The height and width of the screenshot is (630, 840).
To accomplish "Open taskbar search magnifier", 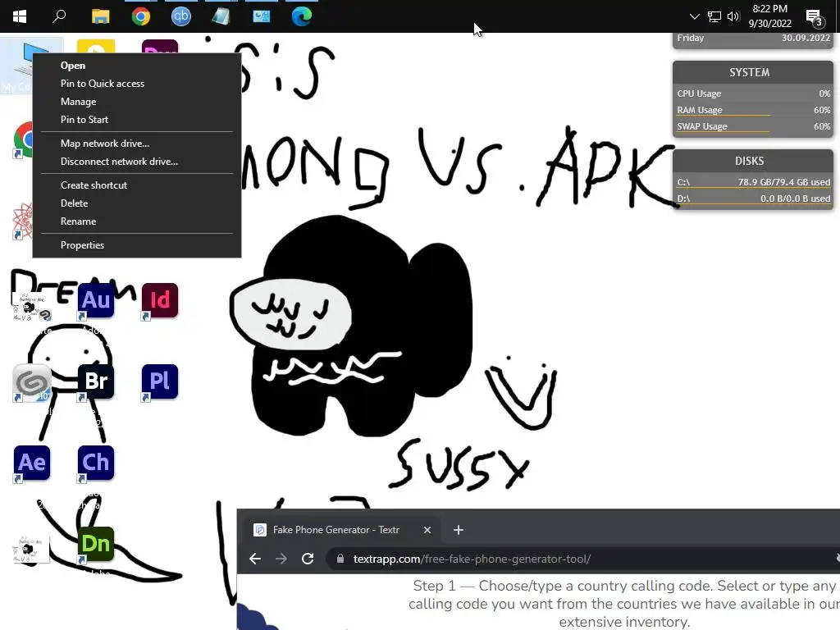I will (x=59, y=16).
